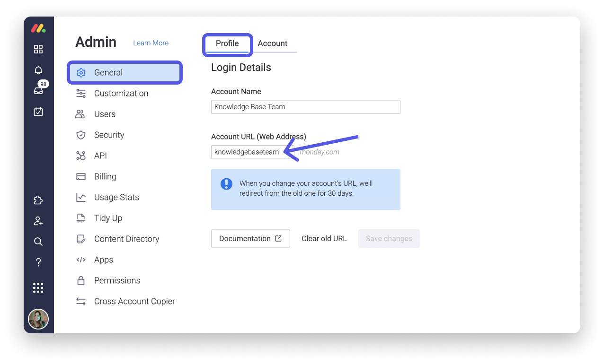
Task: Click the Login Details heading
Action: [241, 68]
